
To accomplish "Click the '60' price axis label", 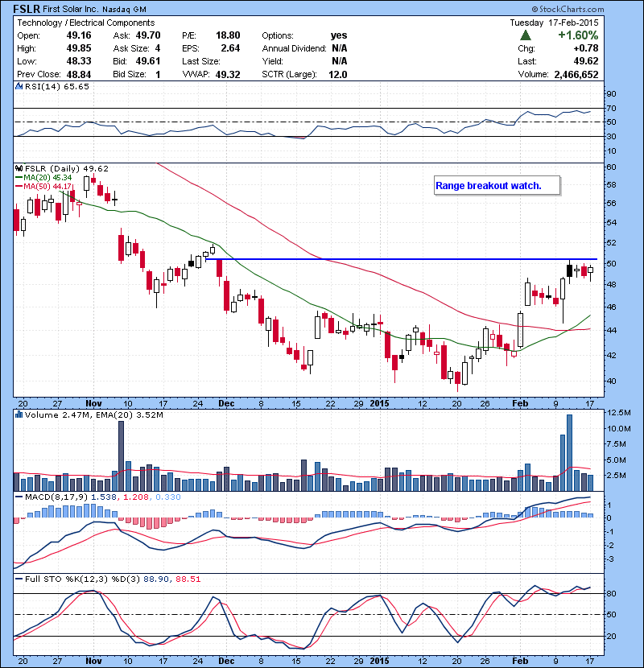I will coord(611,167).
